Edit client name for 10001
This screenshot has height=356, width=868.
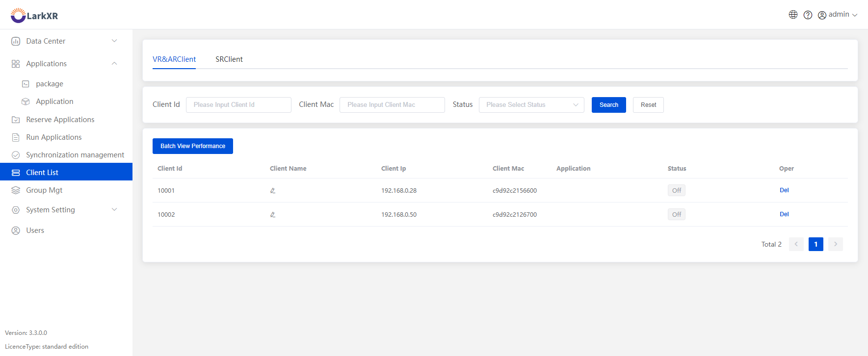pyautogui.click(x=273, y=191)
